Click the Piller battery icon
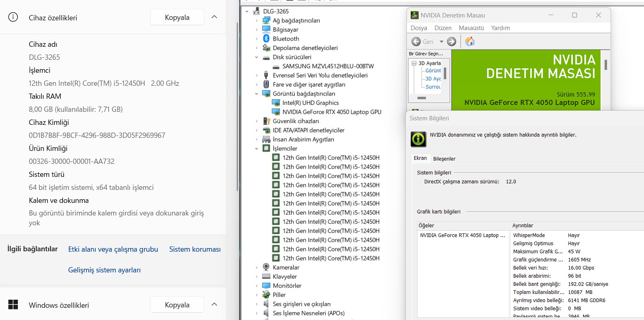The height and width of the screenshot is (320, 644). [x=266, y=295]
